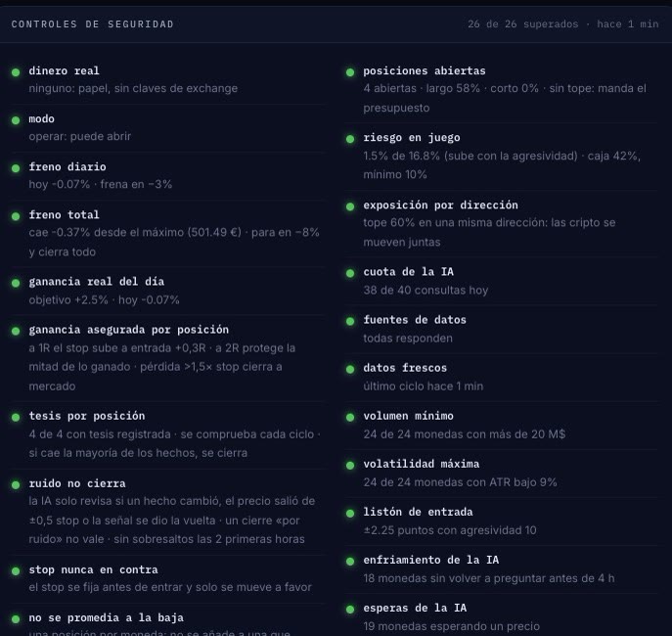
Task: Click green status dot beside 'modo'
Action: point(16,120)
